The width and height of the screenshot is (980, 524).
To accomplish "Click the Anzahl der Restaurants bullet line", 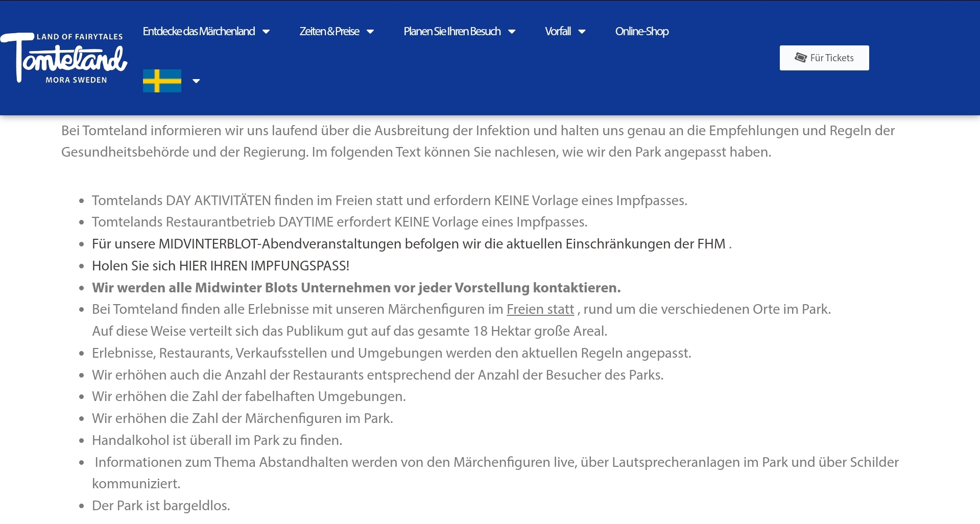I will coord(378,375).
